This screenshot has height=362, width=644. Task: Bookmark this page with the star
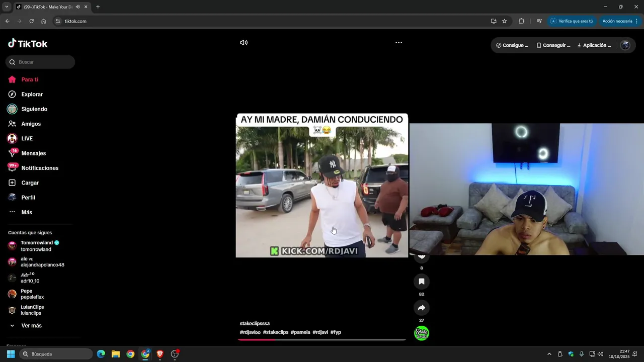[x=505, y=21]
